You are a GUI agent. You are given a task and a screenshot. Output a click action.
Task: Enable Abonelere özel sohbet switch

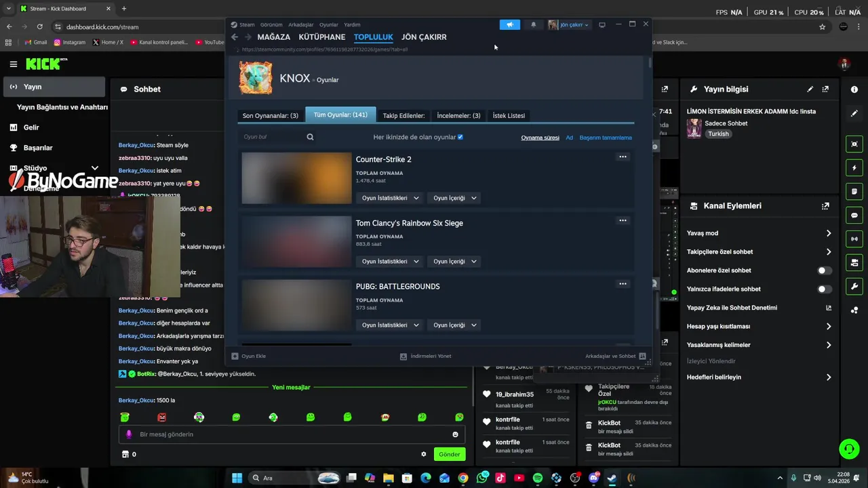coord(824,270)
